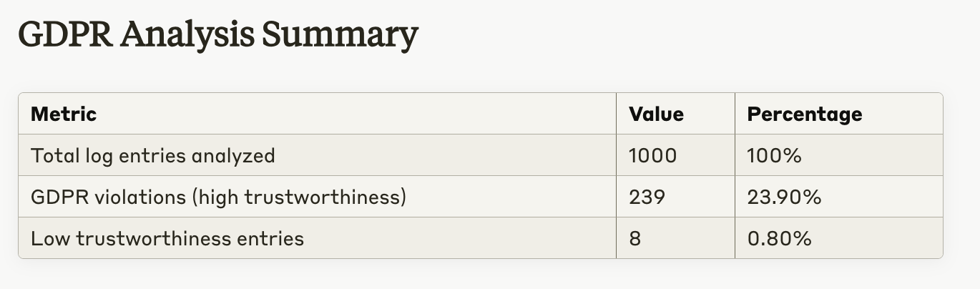Click the 23.90% percentage cell
The height and width of the screenshot is (289, 980).
click(x=784, y=197)
